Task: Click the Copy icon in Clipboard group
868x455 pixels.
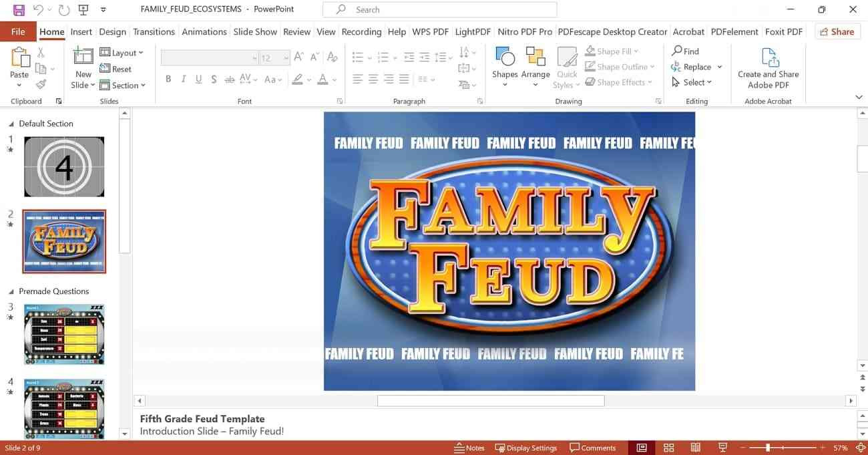Action: click(x=41, y=68)
